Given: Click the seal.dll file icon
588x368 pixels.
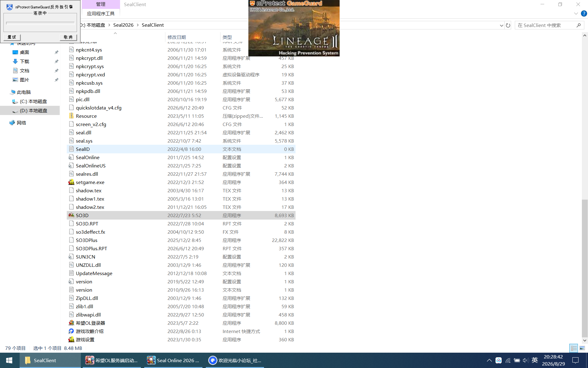Looking at the screenshot, I should [71, 132].
